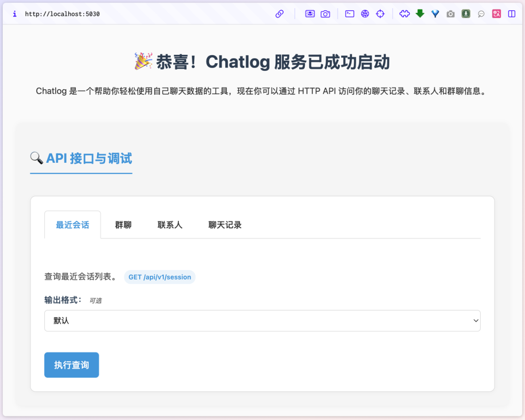525x420 pixels.
Task: Click the outlined camera screenshot icon
Action: (325, 14)
